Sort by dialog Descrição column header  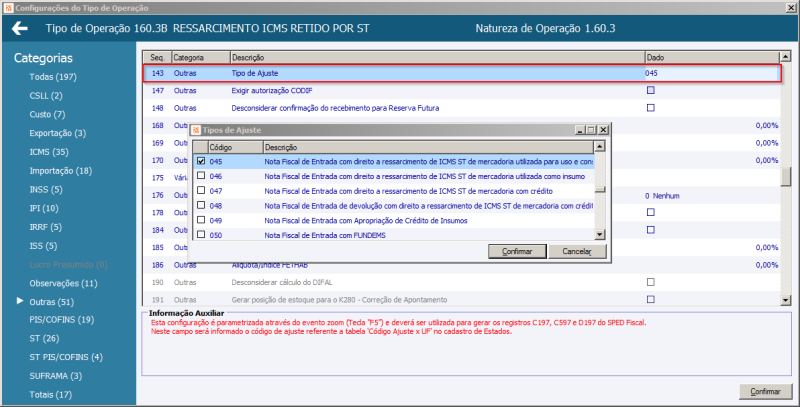(429, 147)
